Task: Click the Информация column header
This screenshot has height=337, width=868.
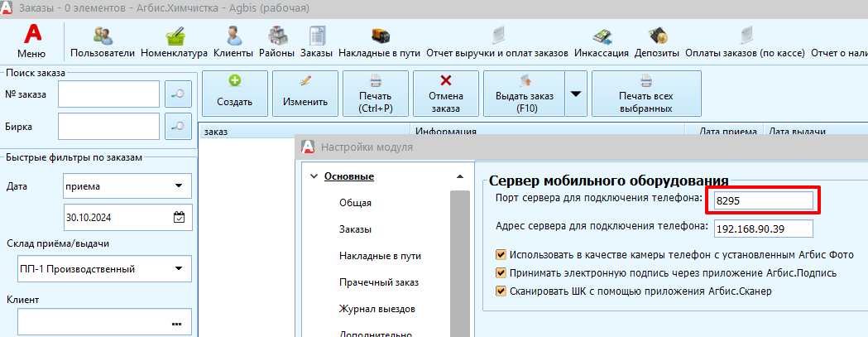Action: tap(548, 132)
